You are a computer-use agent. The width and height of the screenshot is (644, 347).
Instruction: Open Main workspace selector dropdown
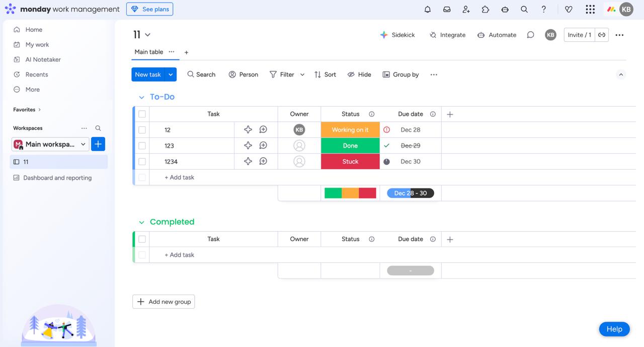pos(50,144)
